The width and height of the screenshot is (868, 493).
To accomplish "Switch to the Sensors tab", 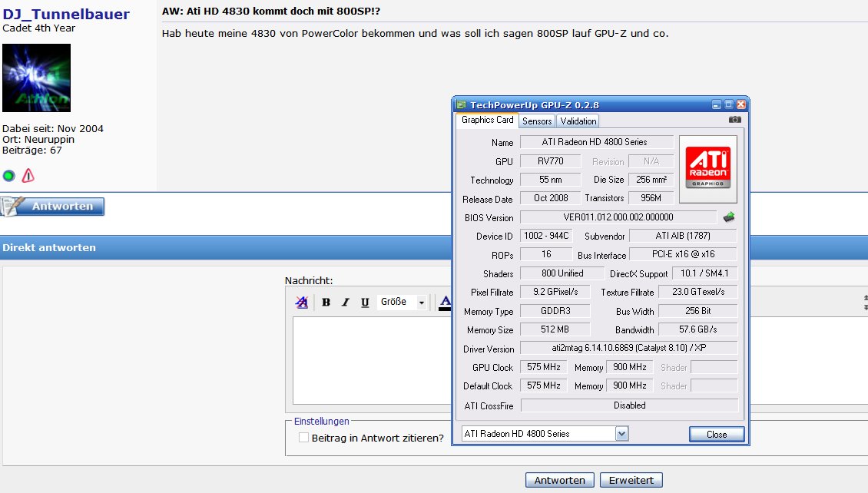I will click(537, 121).
